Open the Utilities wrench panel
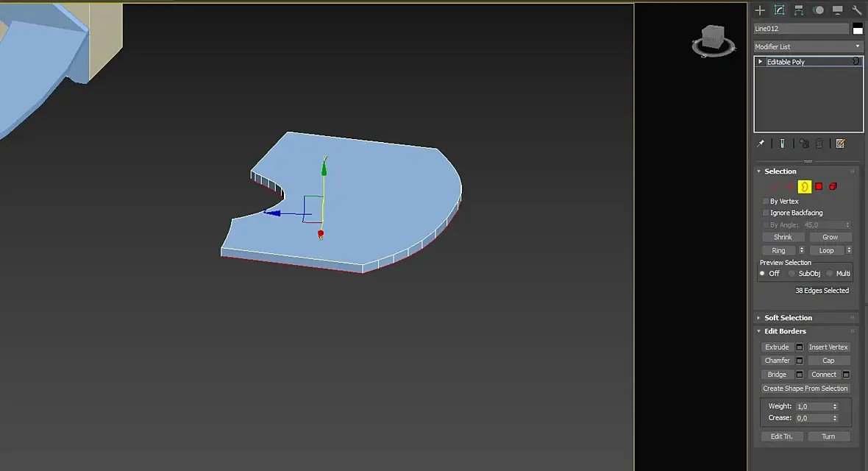This screenshot has height=471, width=868. click(856, 10)
